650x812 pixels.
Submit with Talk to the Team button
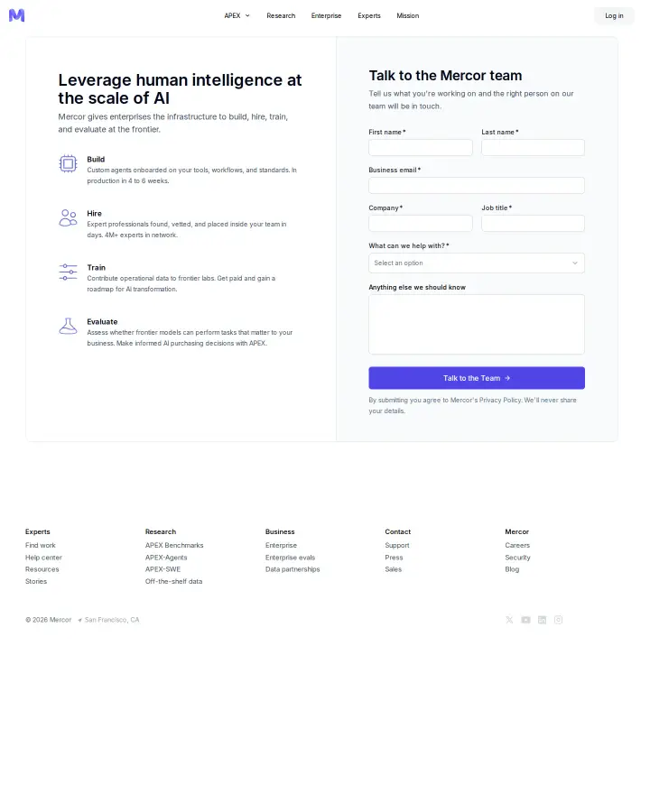coord(477,378)
